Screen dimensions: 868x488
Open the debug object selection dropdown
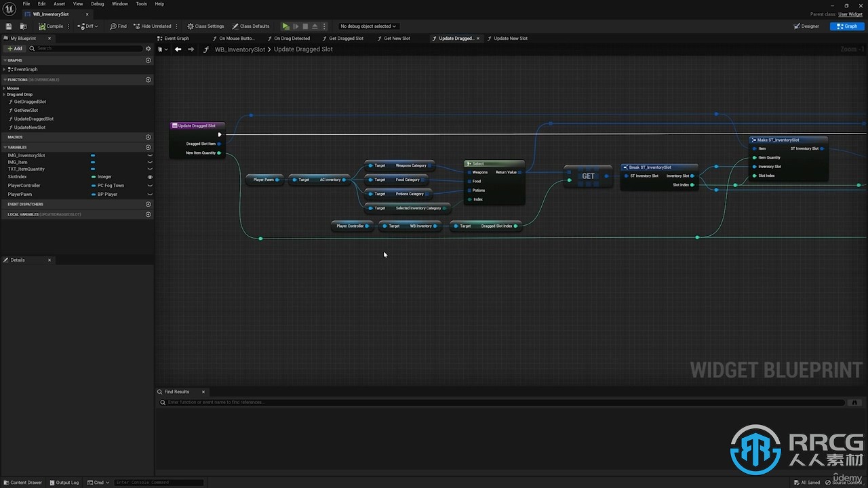(368, 26)
